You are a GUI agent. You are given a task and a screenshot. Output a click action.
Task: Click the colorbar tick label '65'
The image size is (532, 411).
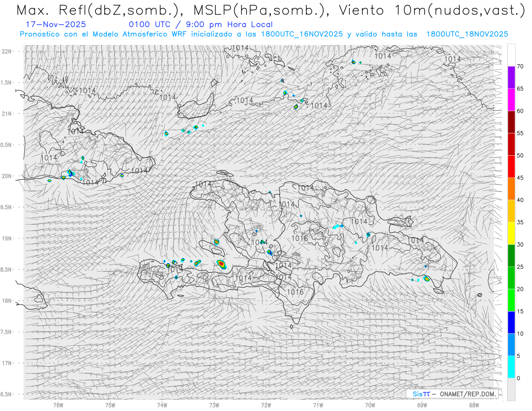tap(520, 89)
